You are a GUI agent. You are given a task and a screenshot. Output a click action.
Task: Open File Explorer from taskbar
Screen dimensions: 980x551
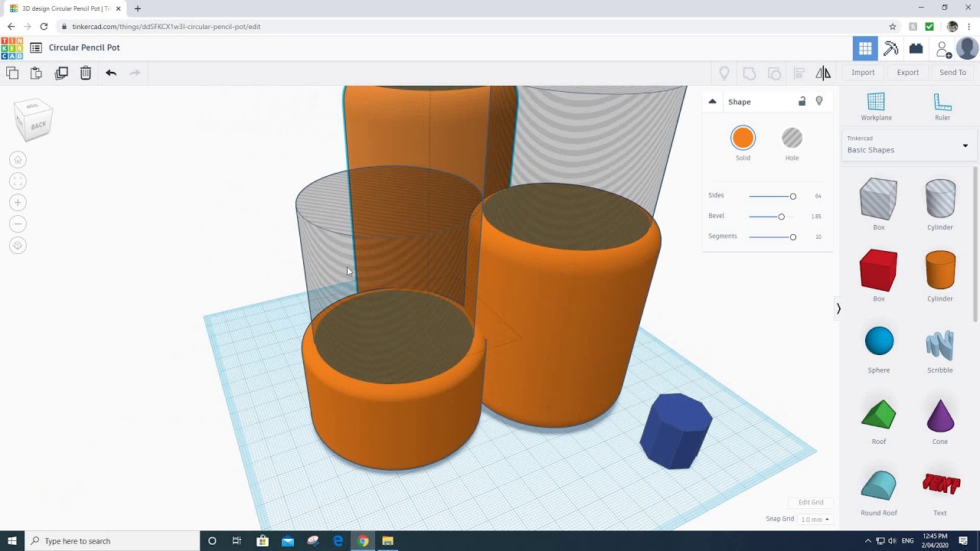click(388, 541)
